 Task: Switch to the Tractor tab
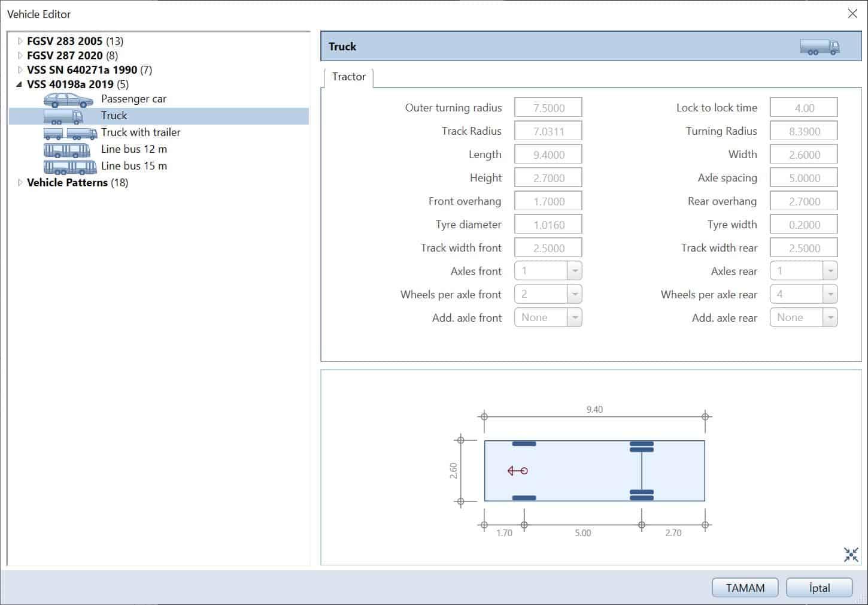click(348, 77)
